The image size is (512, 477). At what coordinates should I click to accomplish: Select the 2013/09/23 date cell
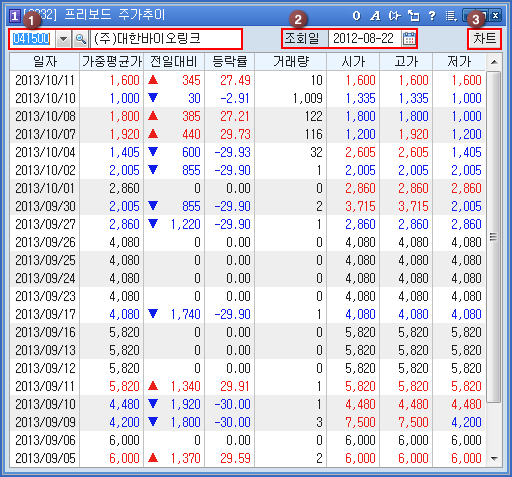(x=45, y=296)
